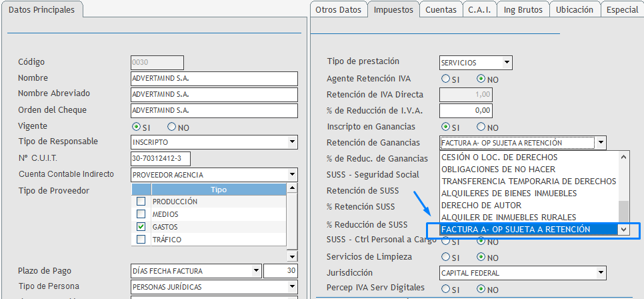
Task: Set Inscripto en Ganancias to SI
Action: point(445,127)
